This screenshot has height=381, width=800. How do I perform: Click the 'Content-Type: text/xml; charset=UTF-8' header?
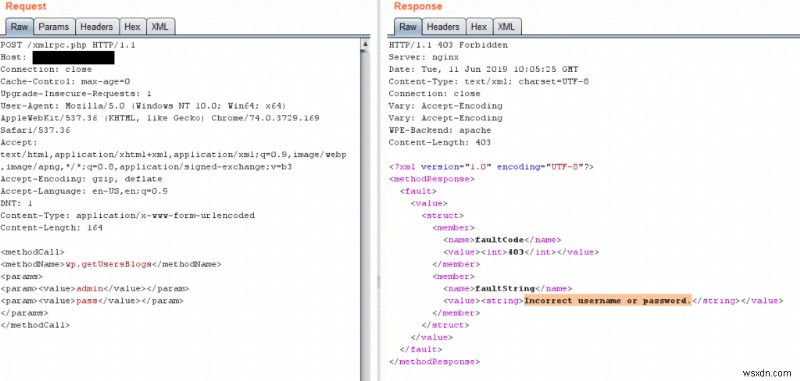point(489,82)
